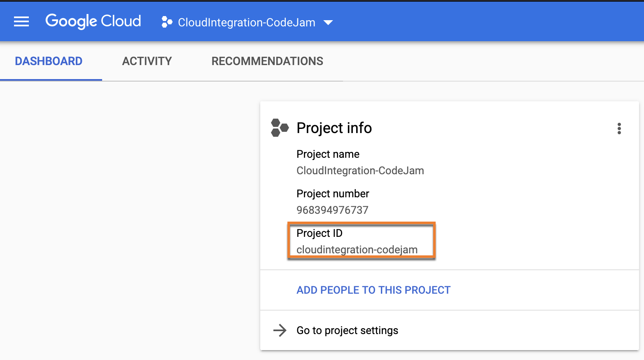The height and width of the screenshot is (360, 644).
Task: Select the Project name label
Action: coord(328,154)
